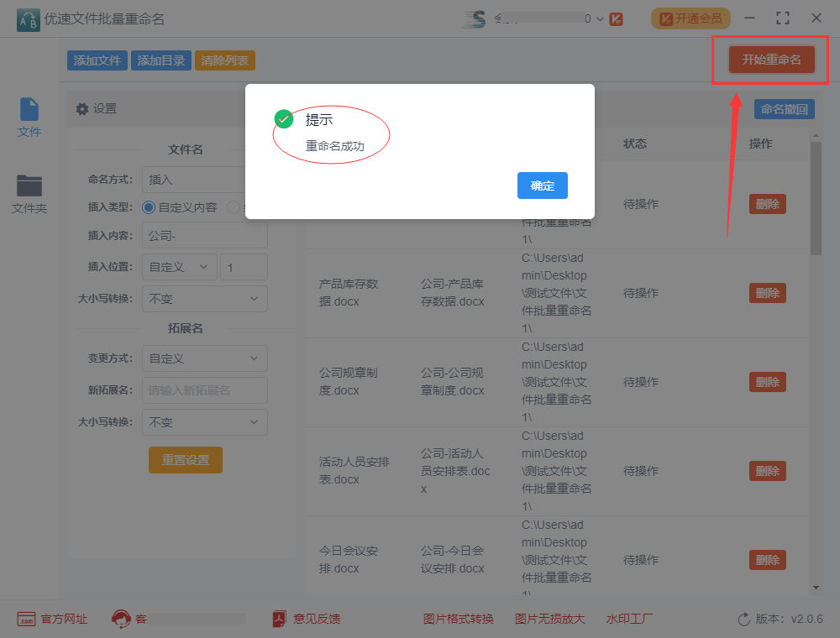Click the 意见反馈 document icon
The width and height of the screenshot is (840, 638).
(x=279, y=619)
